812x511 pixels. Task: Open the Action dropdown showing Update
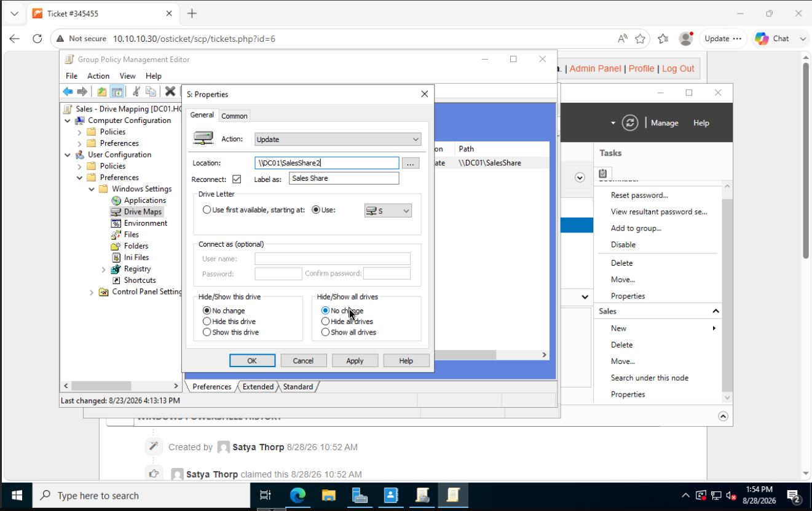337,140
